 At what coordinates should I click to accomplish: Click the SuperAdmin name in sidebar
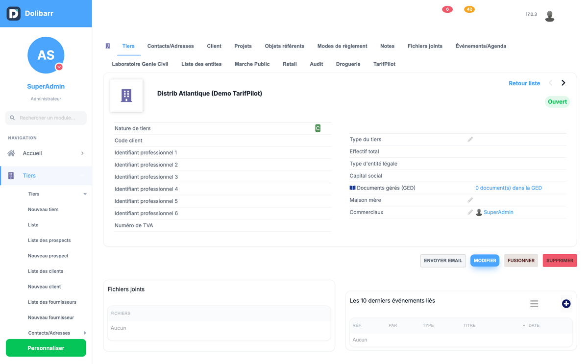(46, 86)
